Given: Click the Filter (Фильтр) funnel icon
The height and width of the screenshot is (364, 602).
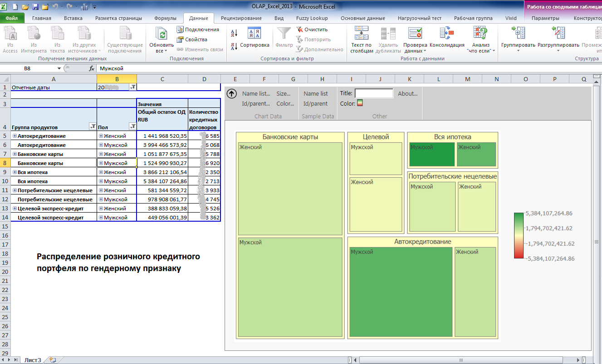Looking at the screenshot, I should pos(284,34).
